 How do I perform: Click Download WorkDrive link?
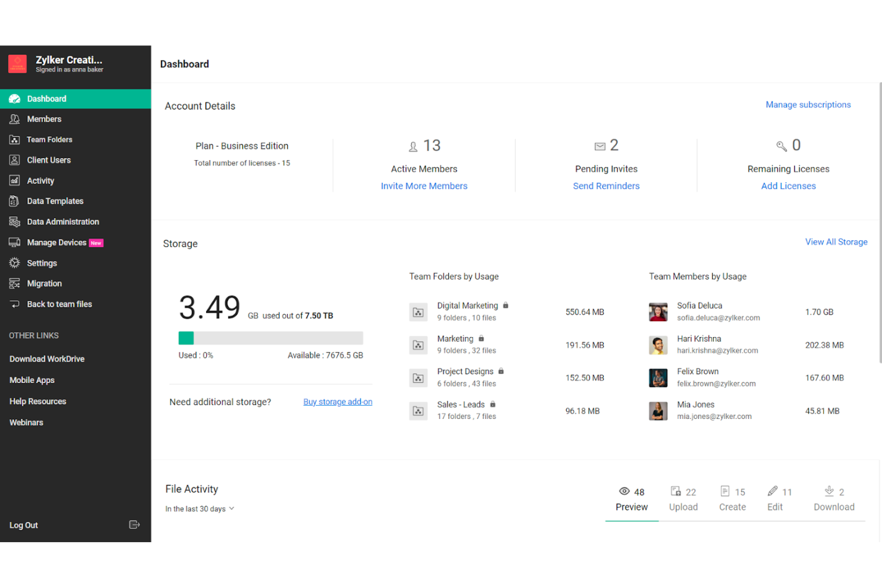point(47,359)
